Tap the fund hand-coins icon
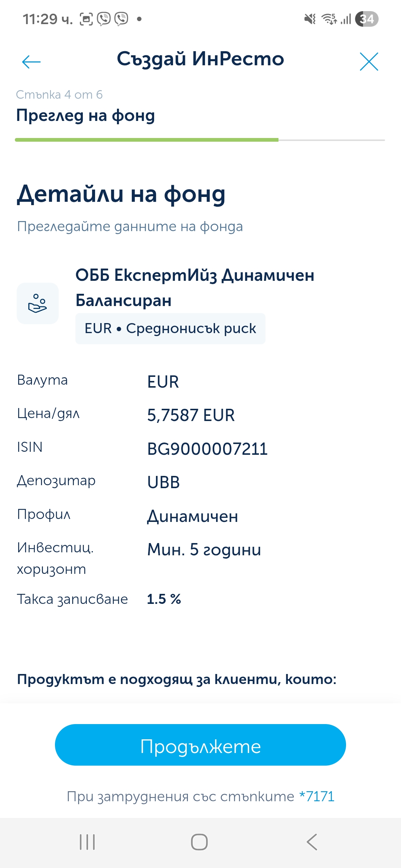 pyautogui.click(x=38, y=303)
